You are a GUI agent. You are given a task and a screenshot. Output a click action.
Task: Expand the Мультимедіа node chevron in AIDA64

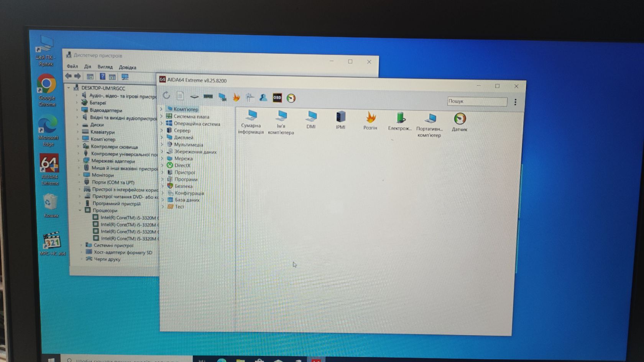162,144
